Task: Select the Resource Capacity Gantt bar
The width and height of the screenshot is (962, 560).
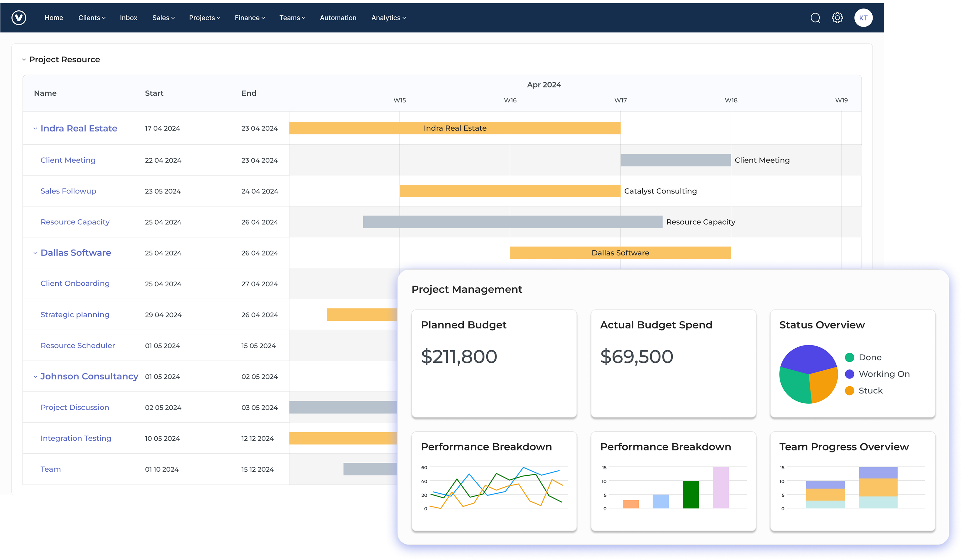Action: point(512,222)
